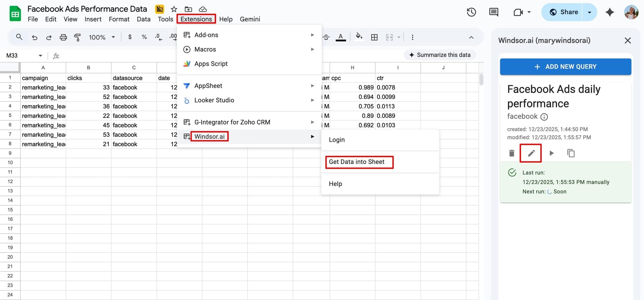
Task: Open the Share options dropdown arrow
Action: (589, 12)
